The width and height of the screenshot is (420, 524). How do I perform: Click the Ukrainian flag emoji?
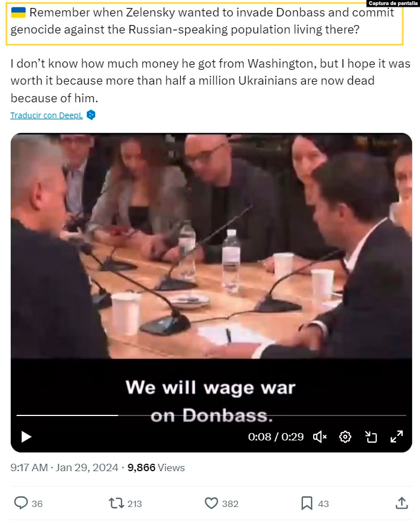[18, 13]
